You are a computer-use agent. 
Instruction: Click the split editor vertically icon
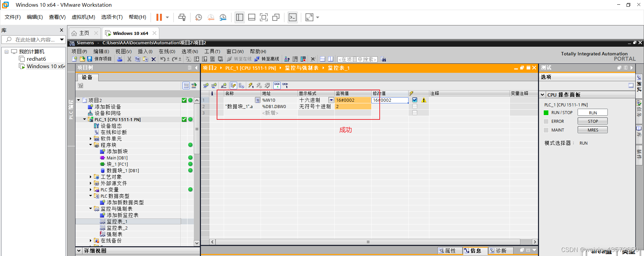(x=331, y=59)
